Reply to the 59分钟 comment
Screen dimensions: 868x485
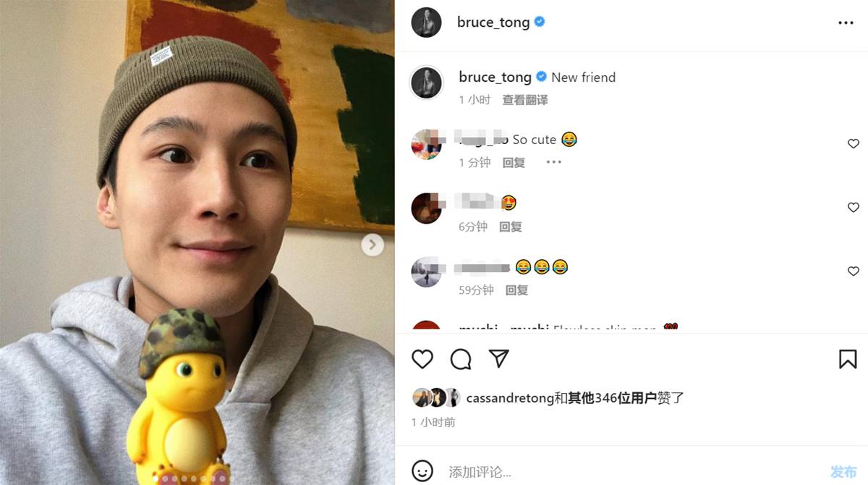[516, 290]
